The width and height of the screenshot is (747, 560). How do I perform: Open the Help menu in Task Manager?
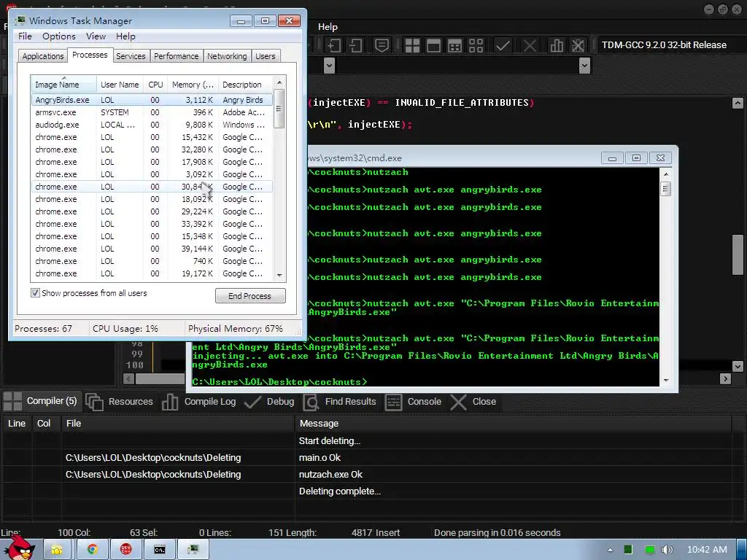pos(125,36)
